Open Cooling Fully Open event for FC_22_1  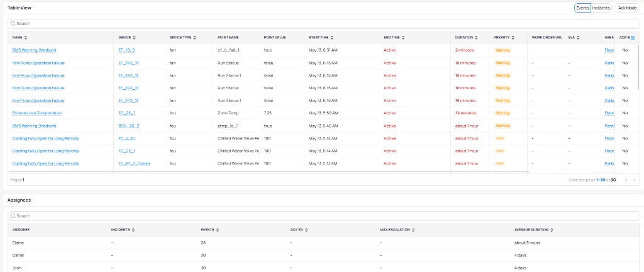(x=45, y=151)
